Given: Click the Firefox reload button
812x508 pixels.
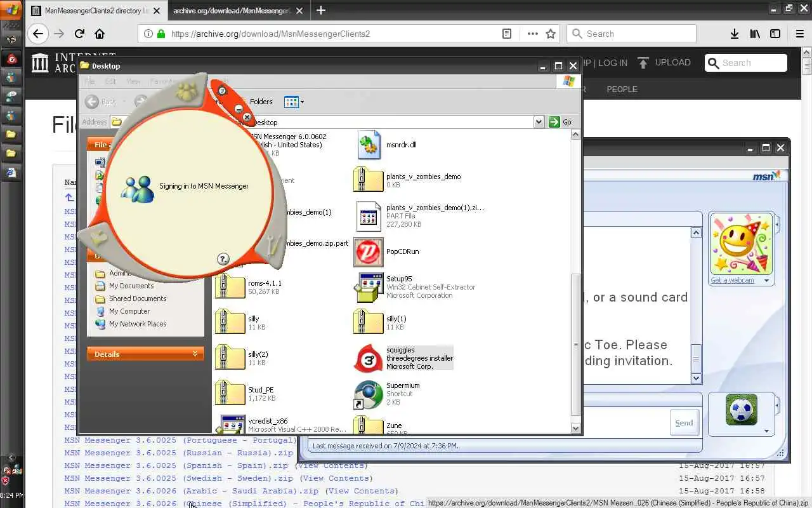Looking at the screenshot, I should click(79, 34).
